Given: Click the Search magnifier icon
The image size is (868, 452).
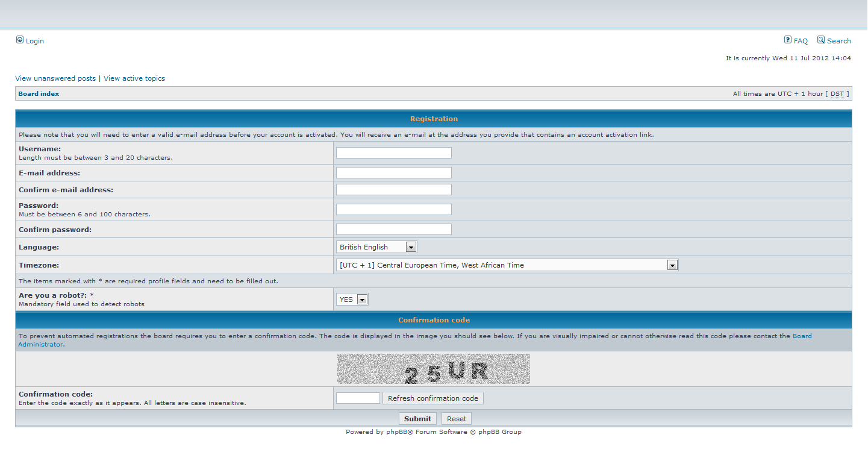Looking at the screenshot, I should [820, 40].
